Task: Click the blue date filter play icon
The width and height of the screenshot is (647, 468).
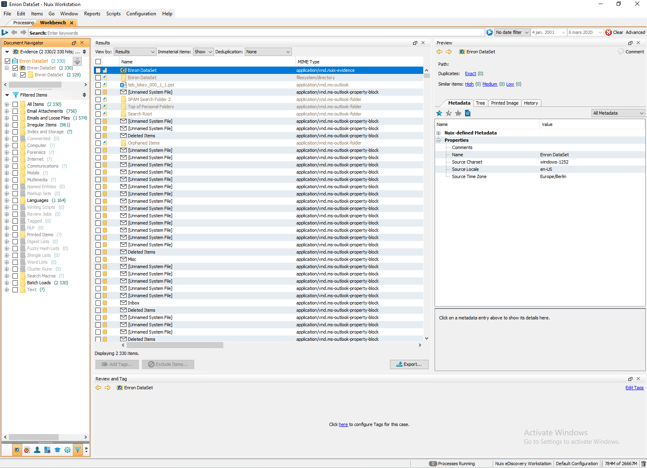Action: click(x=489, y=32)
